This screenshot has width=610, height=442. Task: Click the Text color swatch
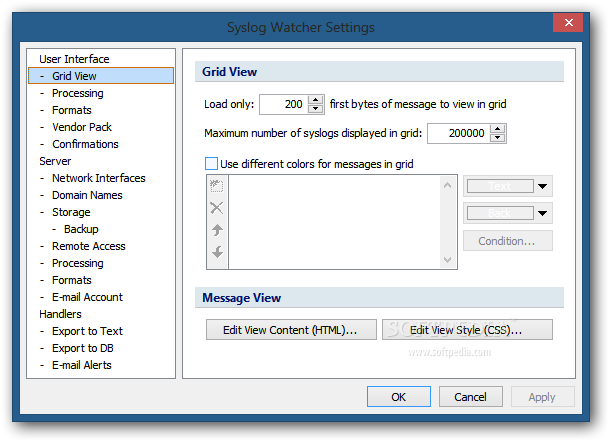point(500,186)
